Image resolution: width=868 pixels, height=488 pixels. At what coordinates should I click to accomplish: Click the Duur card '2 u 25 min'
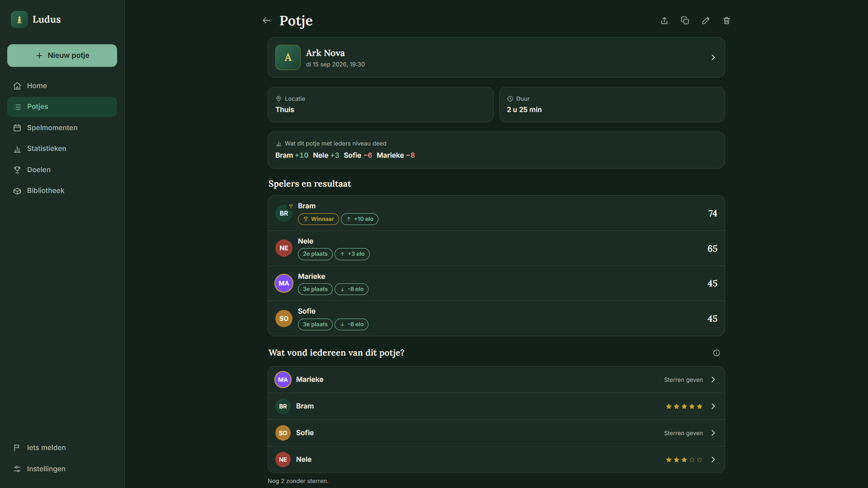click(x=612, y=104)
